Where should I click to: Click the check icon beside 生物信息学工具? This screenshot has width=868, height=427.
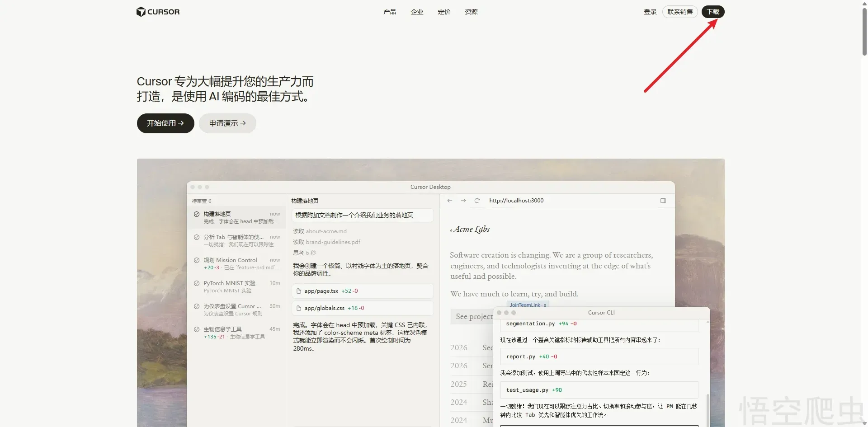(197, 329)
